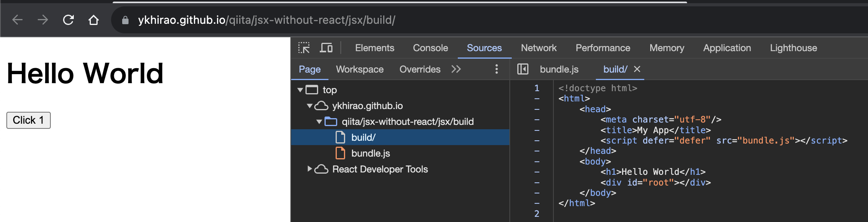Collapse the top frame tree node
This screenshot has width=868, height=222.
pyautogui.click(x=300, y=90)
